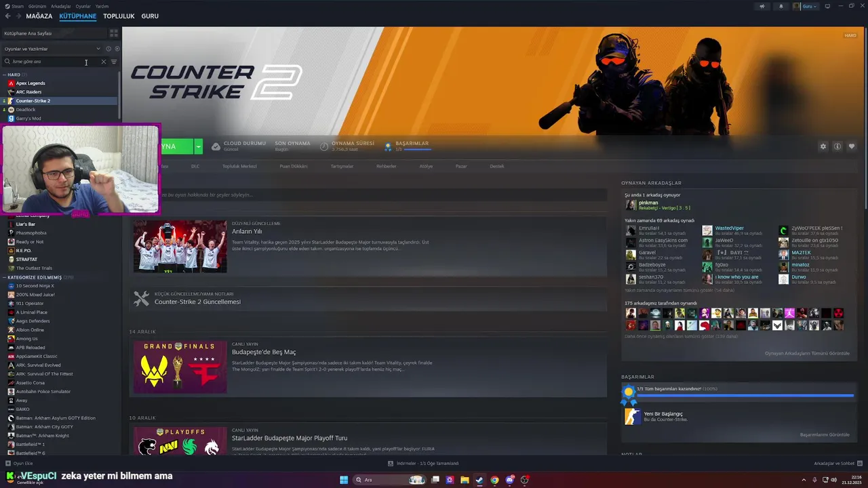The height and width of the screenshot is (488, 868).
Task: Switch to the MAĞAZA tab
Action: [x=39, y=16]
